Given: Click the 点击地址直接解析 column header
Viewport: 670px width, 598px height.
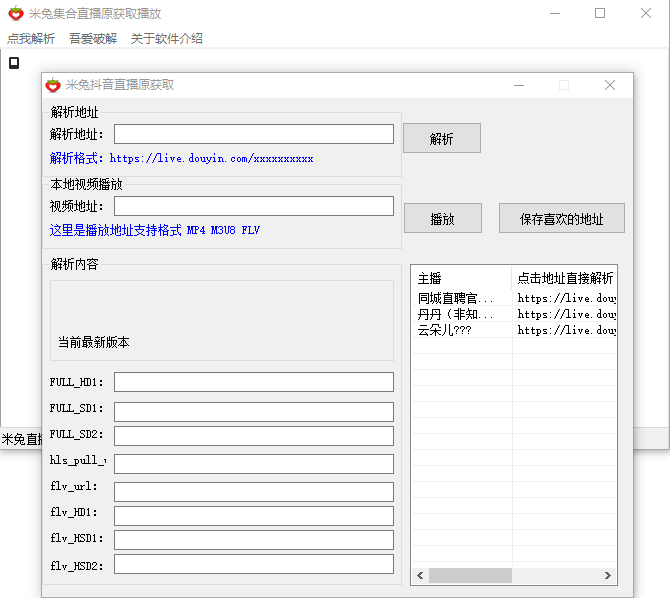Looking at the screenshot, I should click(564, 278).
